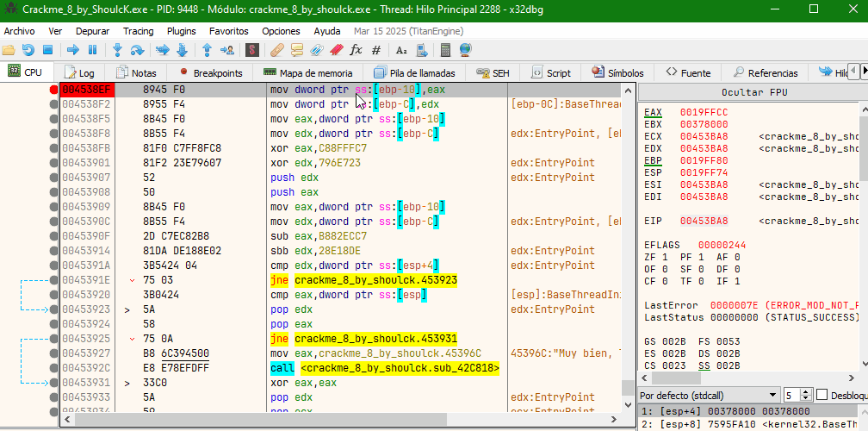The height and width of the screenshot is (431, 868).
Task: Open the Plugins menu
Action: point(182,31)
